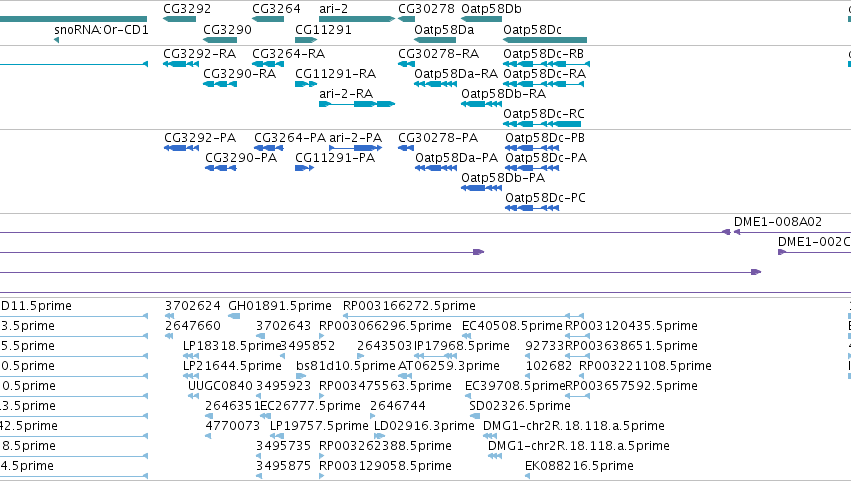The width and height of the screenshot is (851, 481).
Task: Click the ari-2 gene feature
Action: (x=357, y=19)
